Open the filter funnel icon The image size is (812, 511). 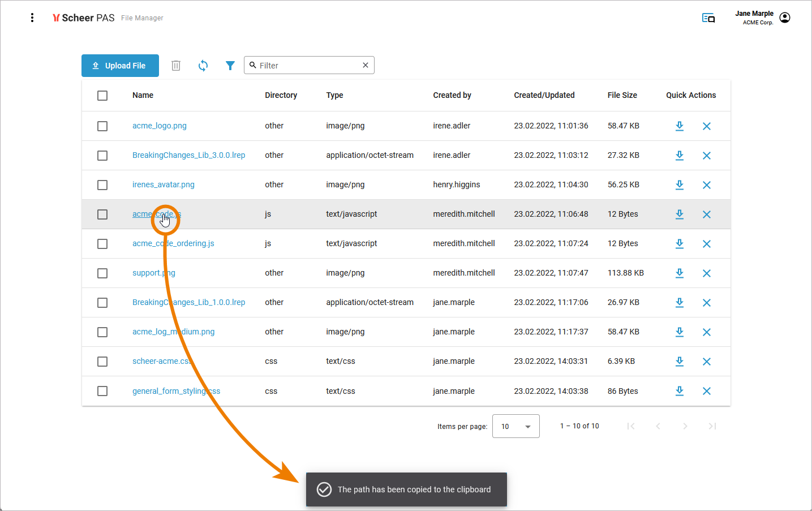[230, 66]
